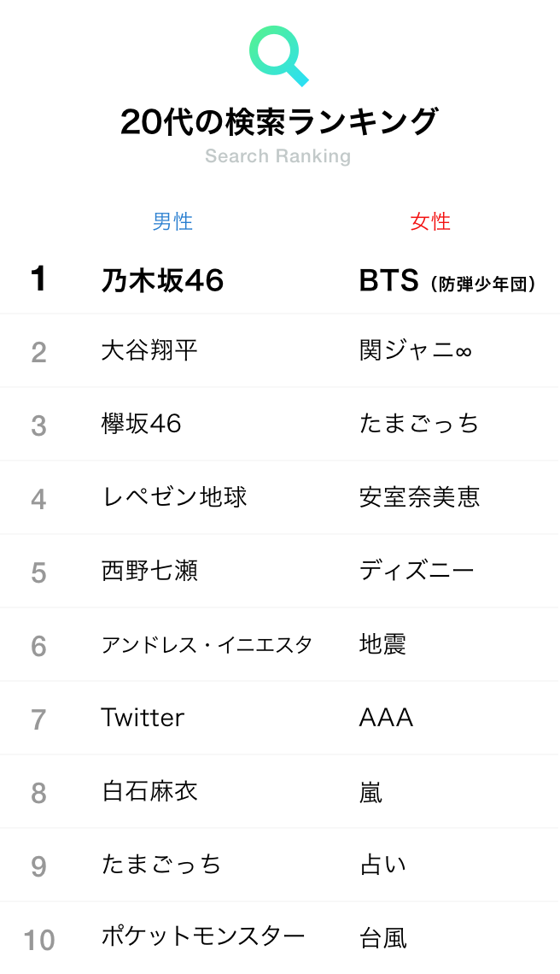
Task: Open BTS (防弾少年団) entry
Action: tap(447, 281)
